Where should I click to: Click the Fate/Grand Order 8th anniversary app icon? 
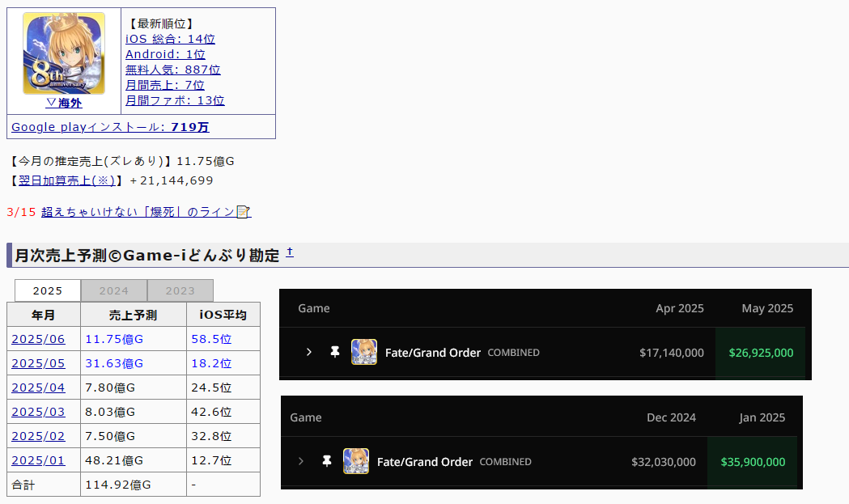click(x=64, y=53)
